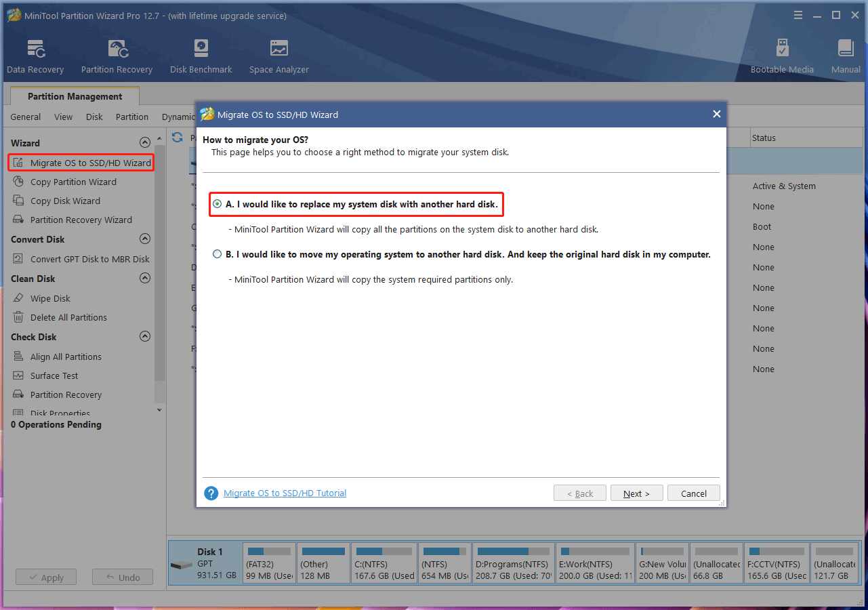Screen dimensions: 868x610
Task: Run a Surface Test
Action: pyautogui.click(x=54, y=375)
